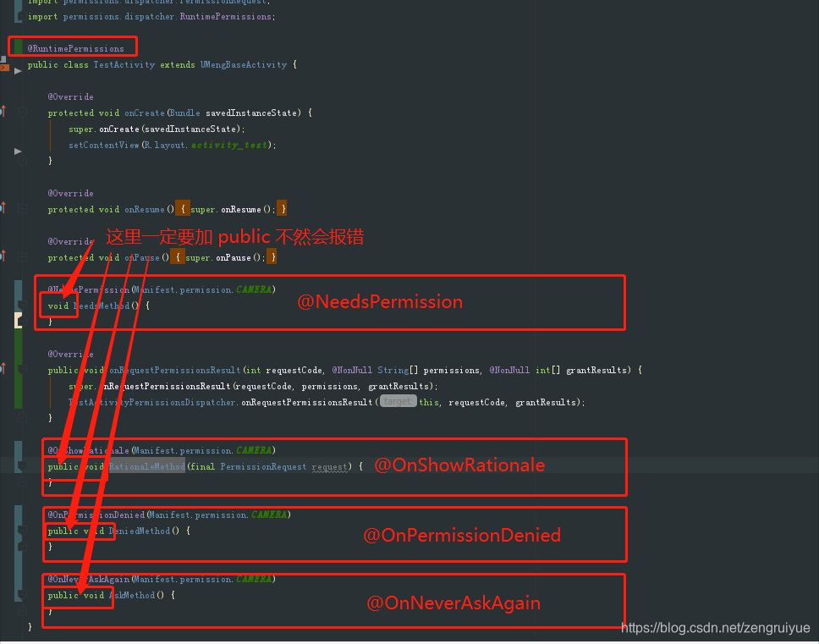Viewport: 819px width, 644px height.
Task: Click the TestActivity class name
Action: [x=124, y=65]
